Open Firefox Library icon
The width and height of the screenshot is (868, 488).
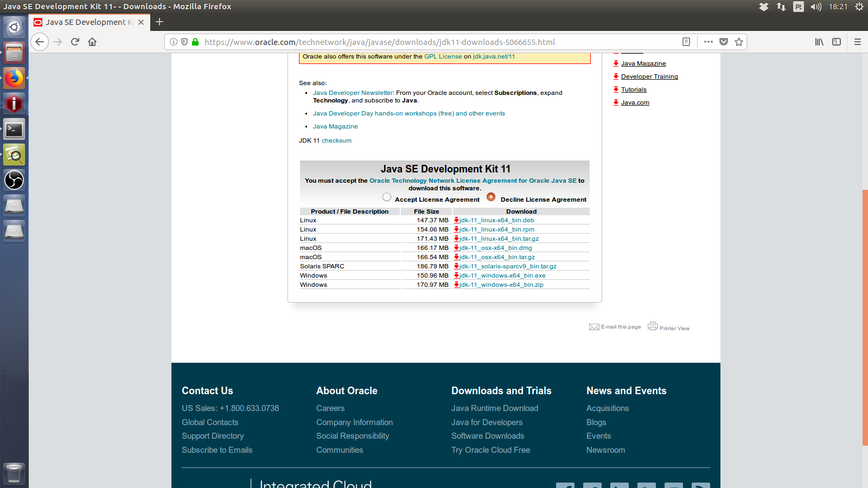819,42
